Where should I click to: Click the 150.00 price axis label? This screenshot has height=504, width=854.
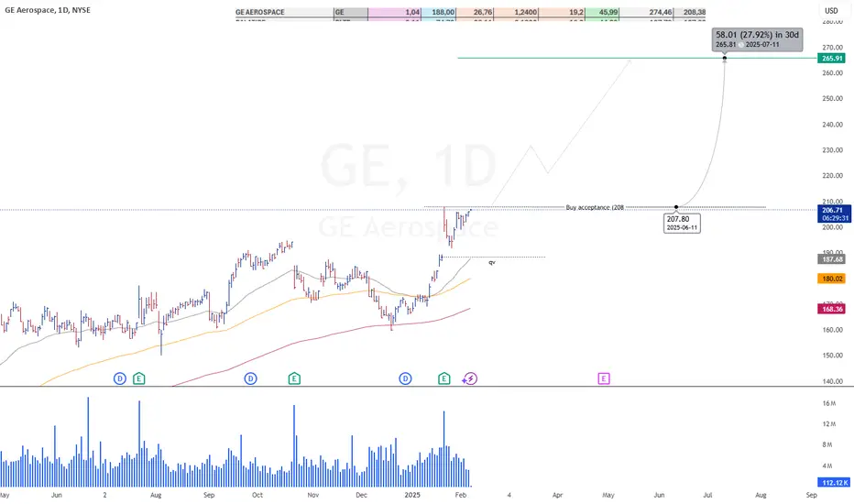coord(833,356)
